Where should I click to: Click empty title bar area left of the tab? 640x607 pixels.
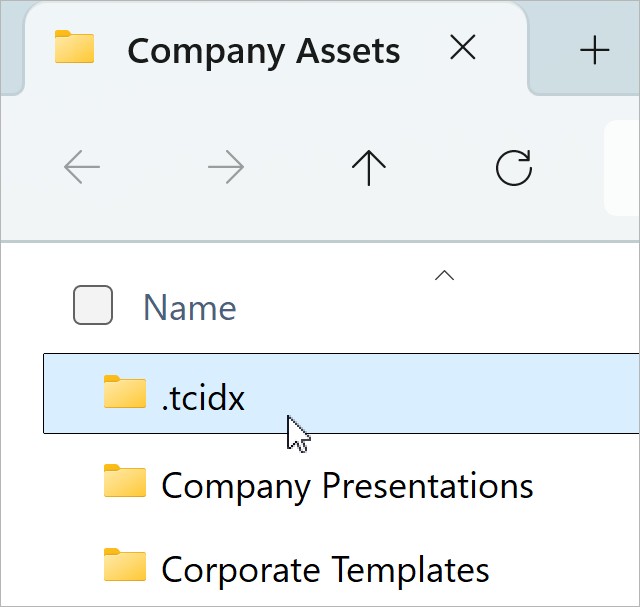[10, 40]
